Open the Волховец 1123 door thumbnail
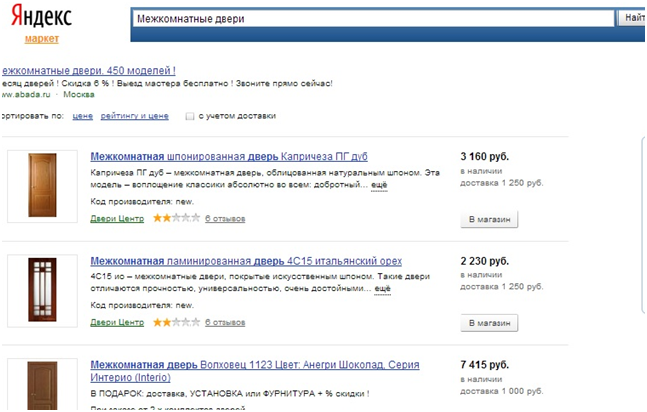Image resolution: width=647 pixels, height=412 pixels. [x=42, y=385]
